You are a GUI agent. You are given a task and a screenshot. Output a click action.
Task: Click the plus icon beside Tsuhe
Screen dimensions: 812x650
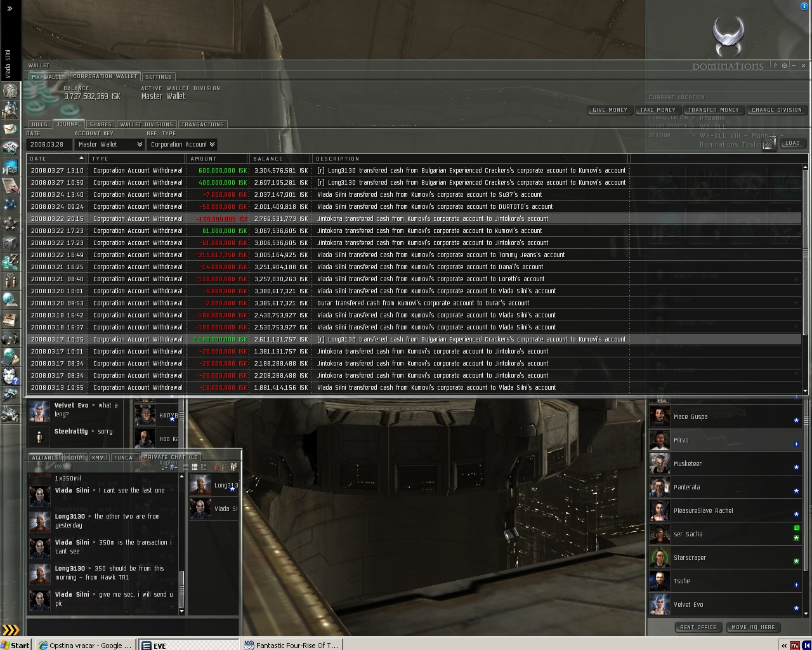pyautogui.click(x=796, y=585)
